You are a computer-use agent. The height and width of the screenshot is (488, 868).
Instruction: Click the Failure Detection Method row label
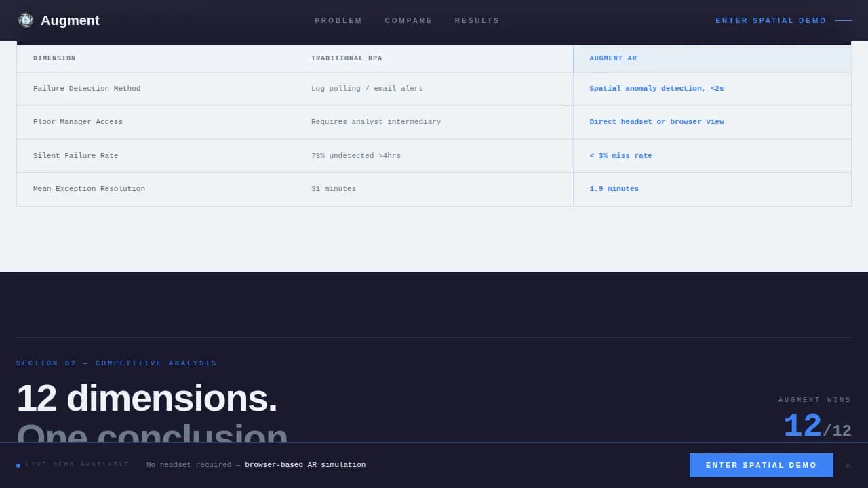click(87, 89)
